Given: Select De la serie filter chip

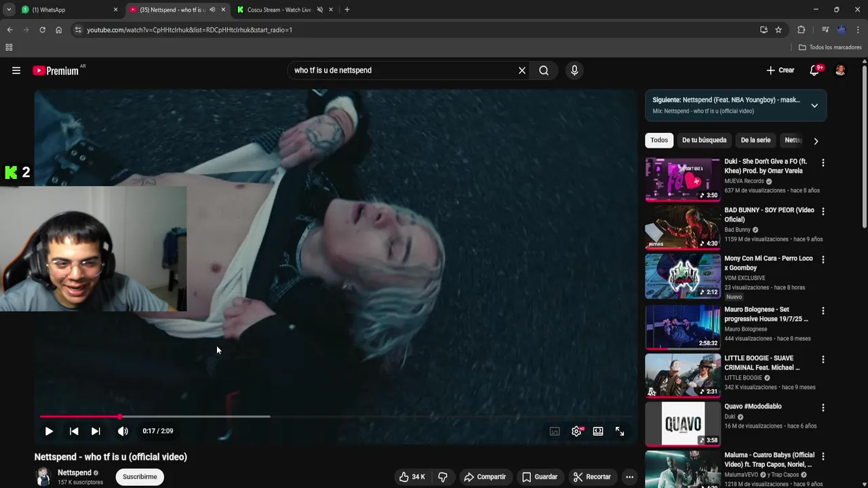Looking at the screenshot, I should click(x=755, y=140).
